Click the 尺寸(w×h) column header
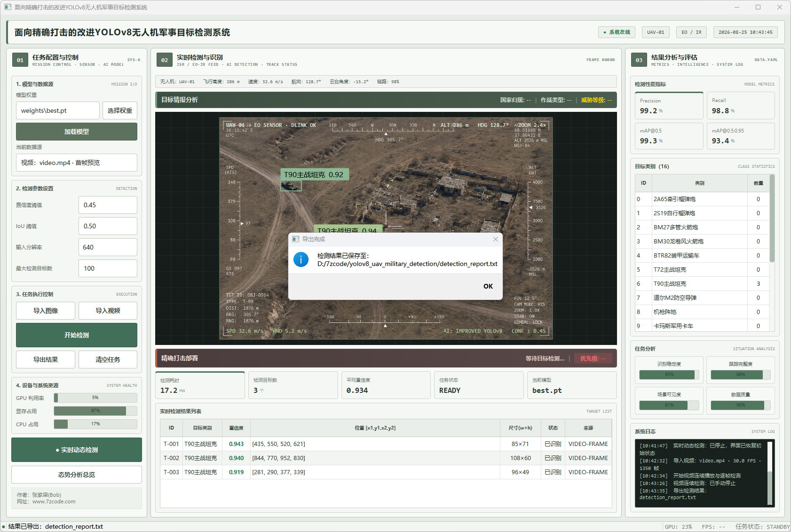The image size is (791, 532). 520,428
